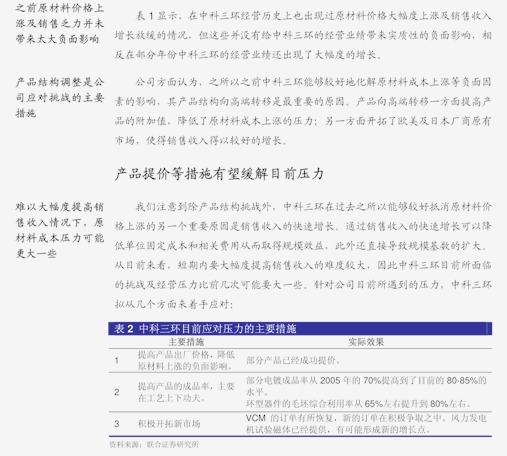Click the paragraph starting 我们注意到除产品结构挑战外
507x456 pixels.
(x=303, y=255)
